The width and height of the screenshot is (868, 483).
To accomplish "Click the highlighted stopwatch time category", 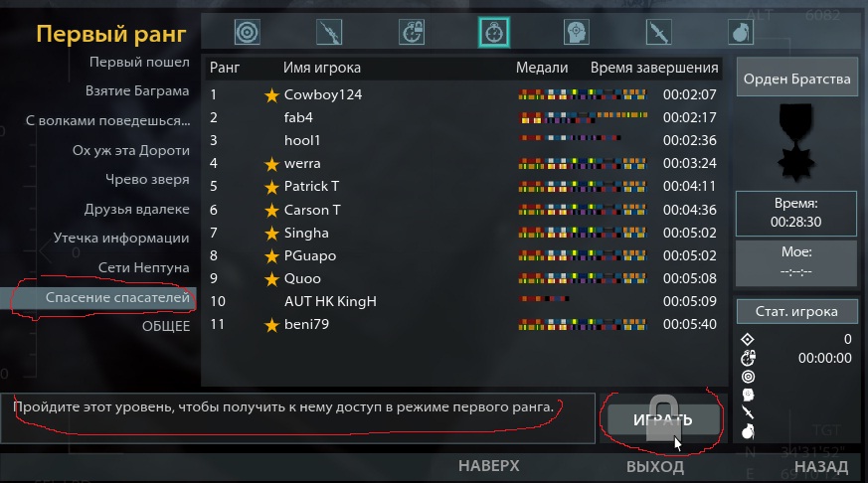I will pos(494,32).
